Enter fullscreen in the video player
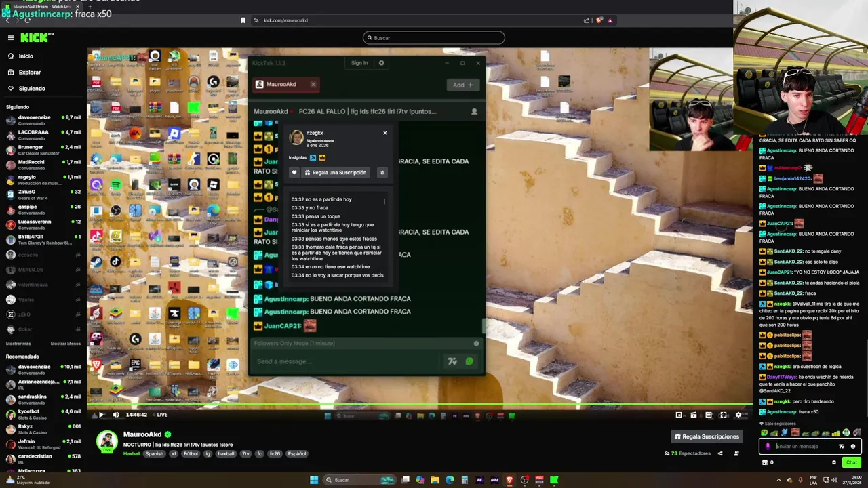Image resolution: width=868 pixels, height=488 pixels. click(723, 415)
